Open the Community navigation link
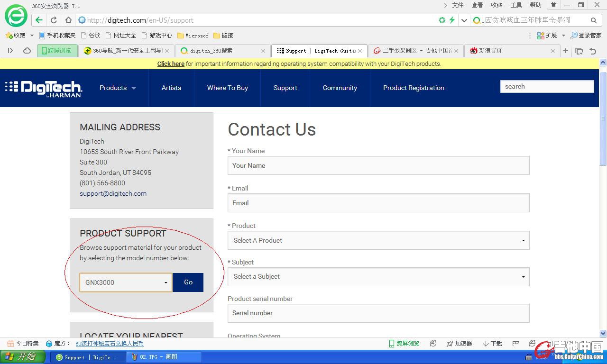This screenshot has width=607, height=364. tap(340, 88)
